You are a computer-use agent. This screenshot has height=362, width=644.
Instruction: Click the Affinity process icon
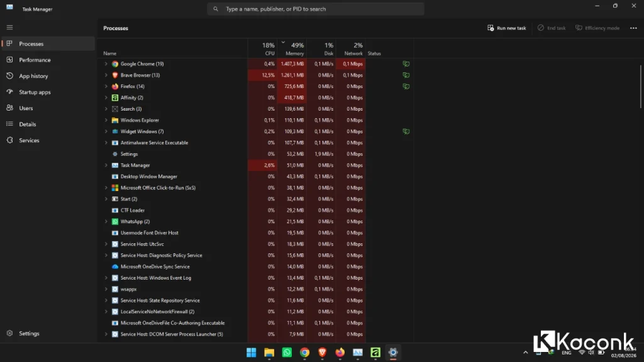[115, 97]
